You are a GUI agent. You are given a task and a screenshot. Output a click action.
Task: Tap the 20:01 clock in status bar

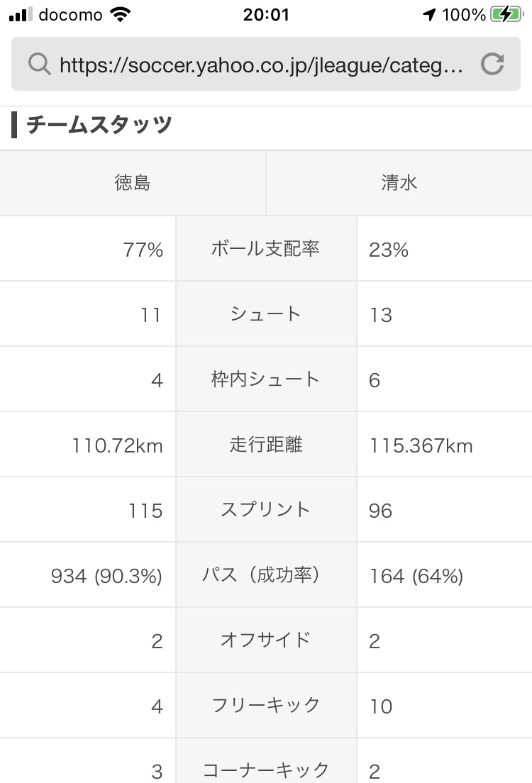coord(265,14)
